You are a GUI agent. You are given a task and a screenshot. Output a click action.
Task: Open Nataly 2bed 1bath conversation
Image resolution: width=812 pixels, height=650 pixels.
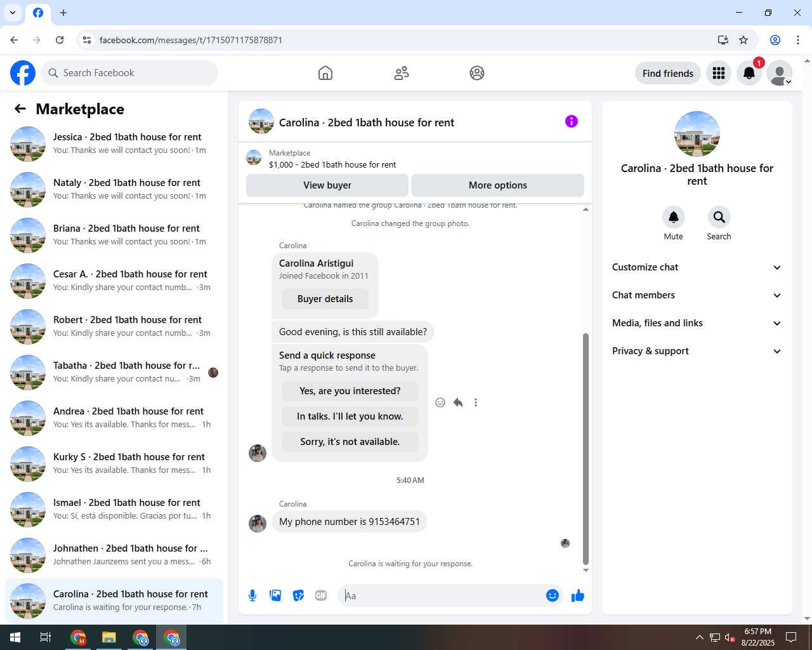point(114,189)
